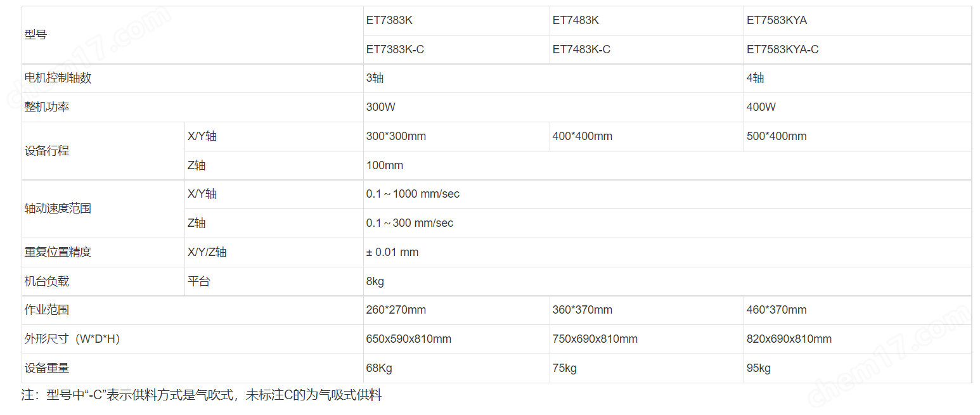Click the 500*400mm travel value

777,136
